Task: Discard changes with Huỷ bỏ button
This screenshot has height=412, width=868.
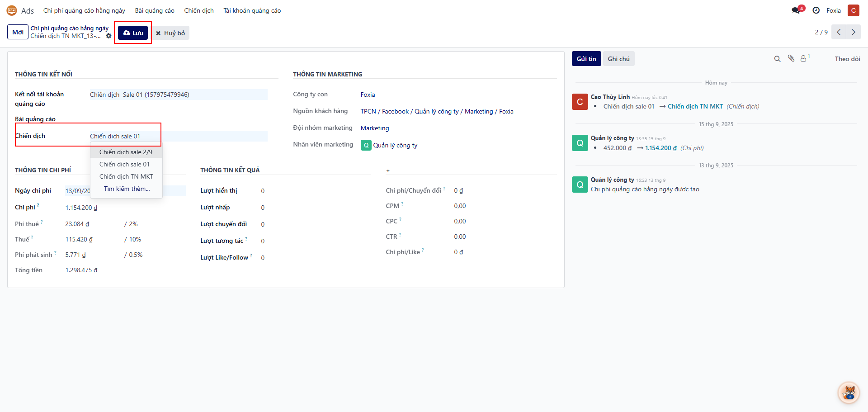Action: coord(170,33)
